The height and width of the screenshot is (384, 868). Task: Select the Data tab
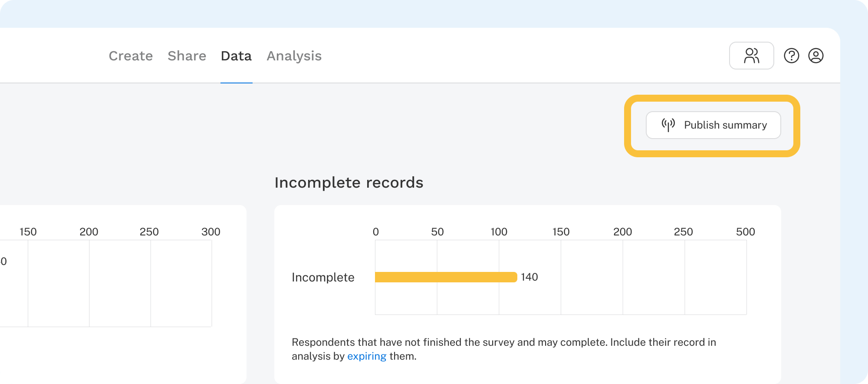(x=236, y=56)
